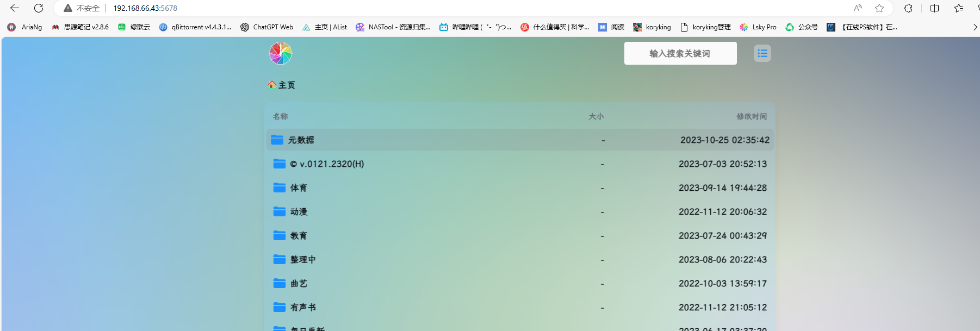This screenshot has height=331, width=980.
Task: Open the ChatGPT Web bookmark
Action: pos(266,27)
